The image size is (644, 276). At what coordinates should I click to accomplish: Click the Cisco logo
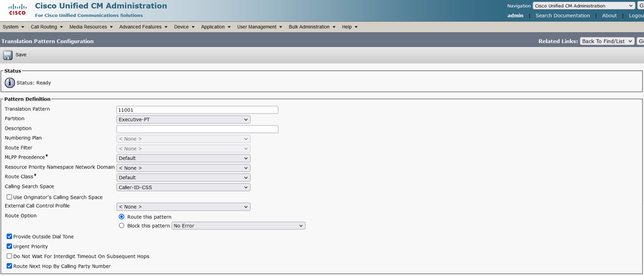pos(17,10)
